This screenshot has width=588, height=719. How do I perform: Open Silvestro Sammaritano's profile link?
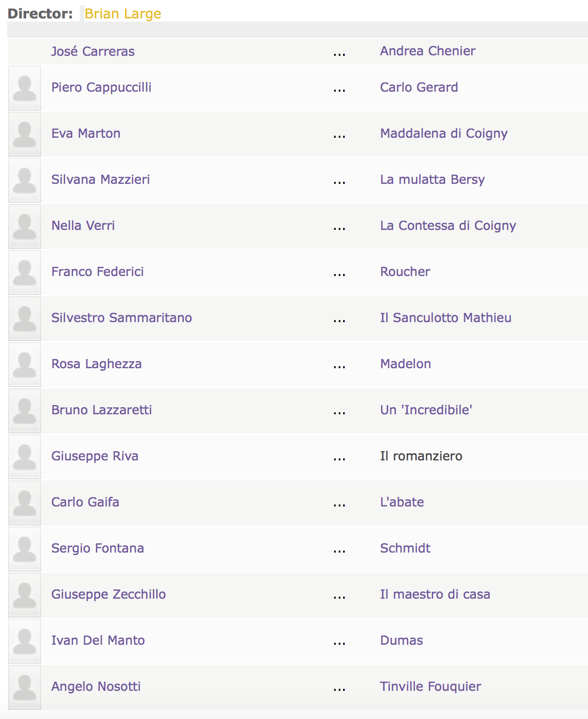pyautogui.click(x=121, y=318)
